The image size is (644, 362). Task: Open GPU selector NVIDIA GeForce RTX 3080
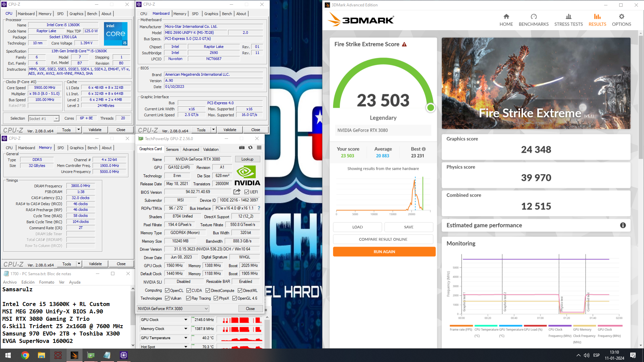tap(173, 308)
